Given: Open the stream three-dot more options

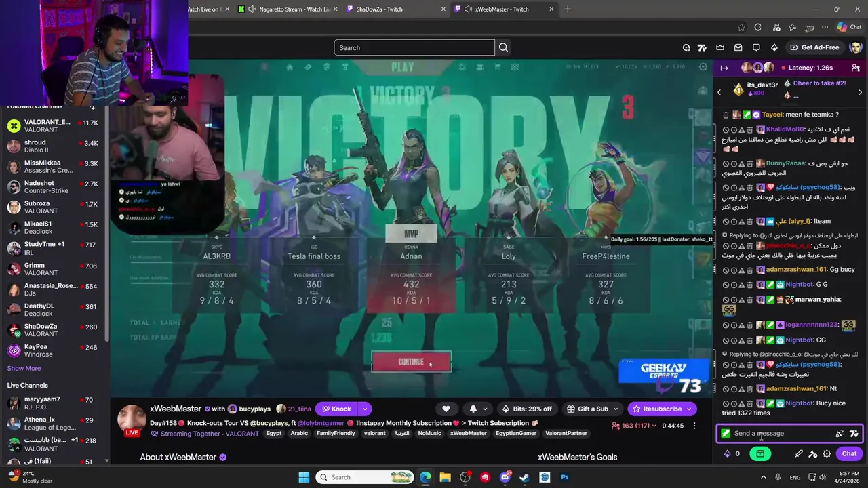Looking at the screenshot, I should 694,426.
